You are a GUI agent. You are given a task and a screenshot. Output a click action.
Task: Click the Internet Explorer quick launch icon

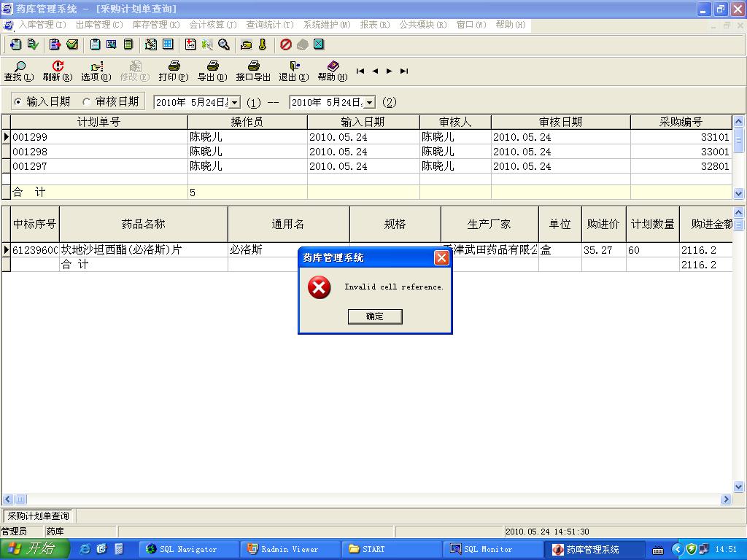pyautogui.click(x=85, y=549)
